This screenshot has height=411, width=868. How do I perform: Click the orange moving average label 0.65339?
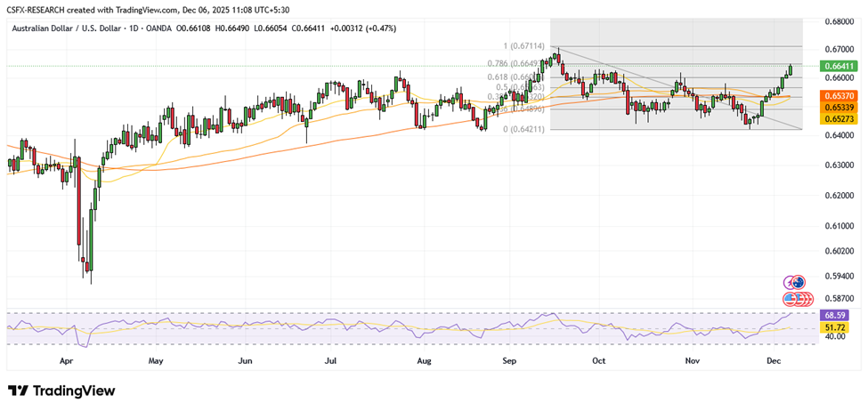point(840,107)
